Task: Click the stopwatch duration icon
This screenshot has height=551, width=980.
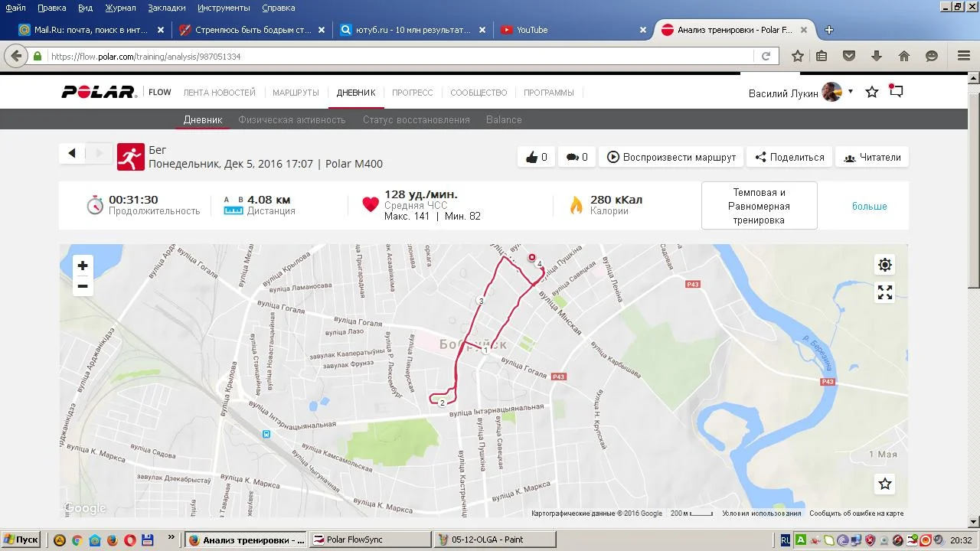Action: coord(94,205)
